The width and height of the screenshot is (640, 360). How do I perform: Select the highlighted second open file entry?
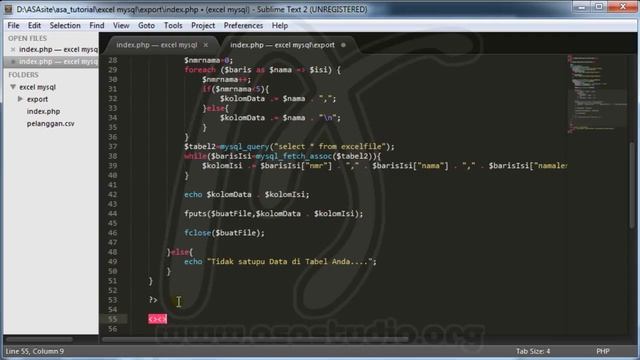click(51, 62)
